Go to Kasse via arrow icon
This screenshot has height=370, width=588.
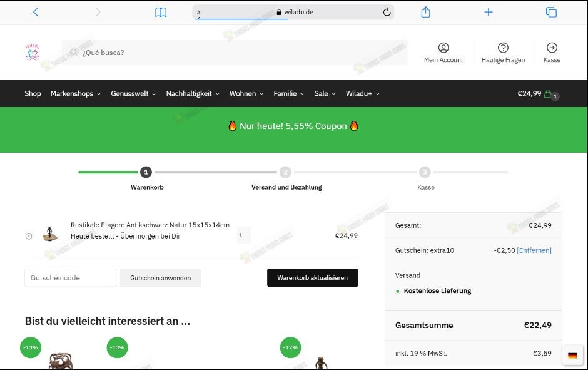pyautogui.click(x=552, y=48)
